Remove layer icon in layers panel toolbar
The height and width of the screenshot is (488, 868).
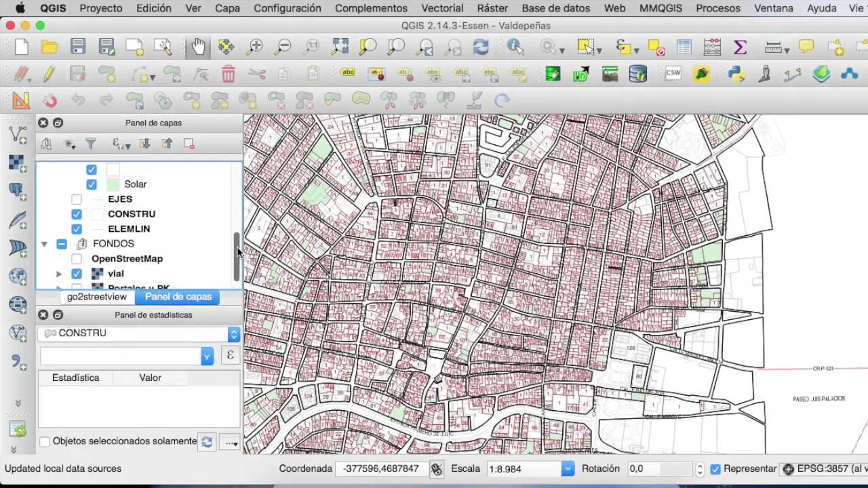[189, 144]
